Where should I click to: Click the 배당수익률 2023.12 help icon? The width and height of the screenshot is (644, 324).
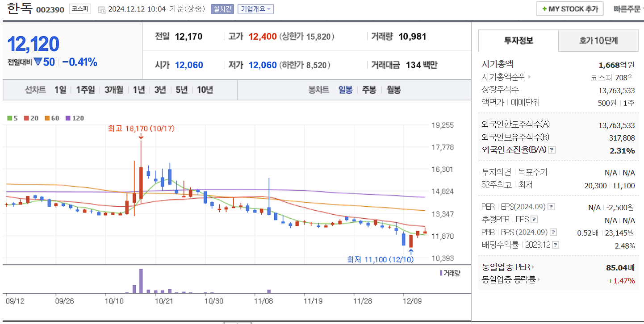point(556,245)
